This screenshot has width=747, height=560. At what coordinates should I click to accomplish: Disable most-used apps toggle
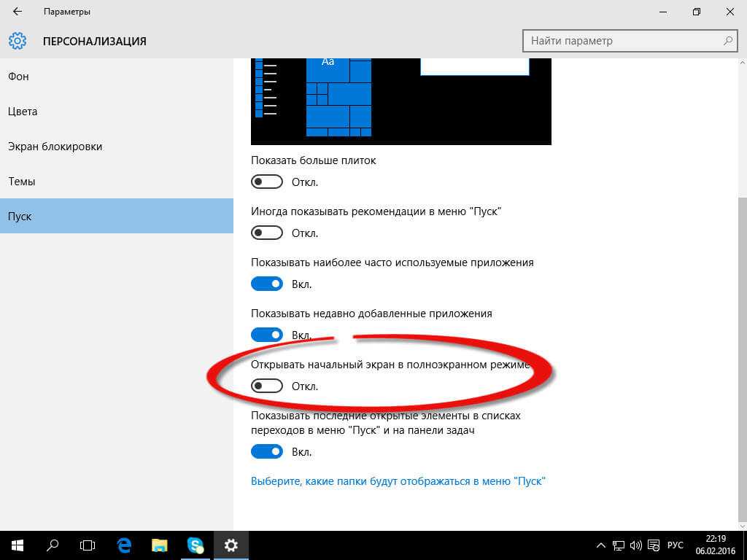click(266, 284)
